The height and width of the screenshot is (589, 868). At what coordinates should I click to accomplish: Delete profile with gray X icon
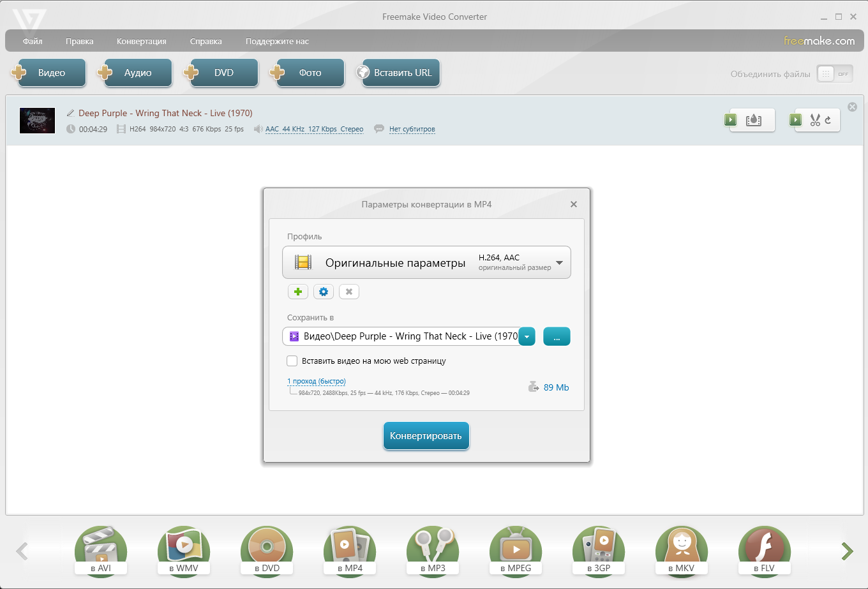point(349,292)
